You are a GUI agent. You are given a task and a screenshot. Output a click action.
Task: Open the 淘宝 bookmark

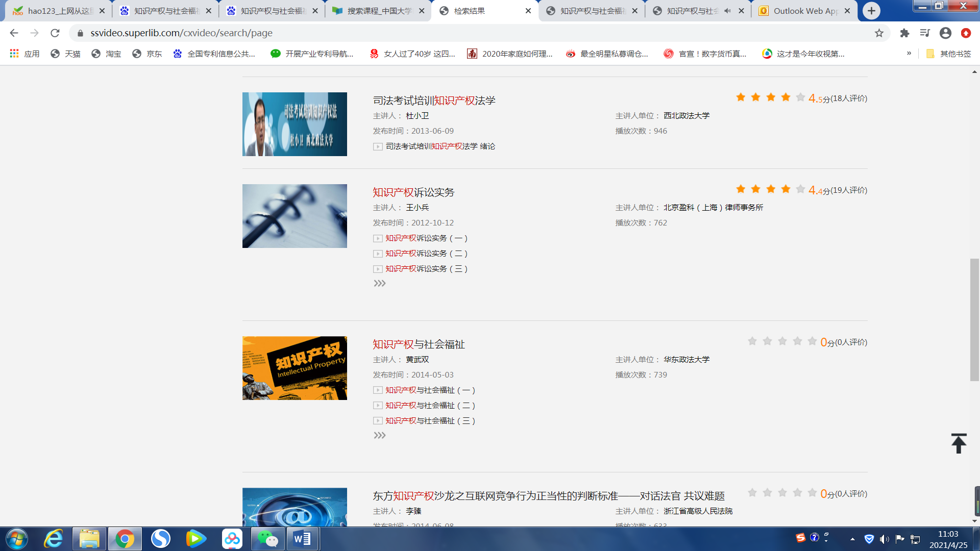[106, 54]
